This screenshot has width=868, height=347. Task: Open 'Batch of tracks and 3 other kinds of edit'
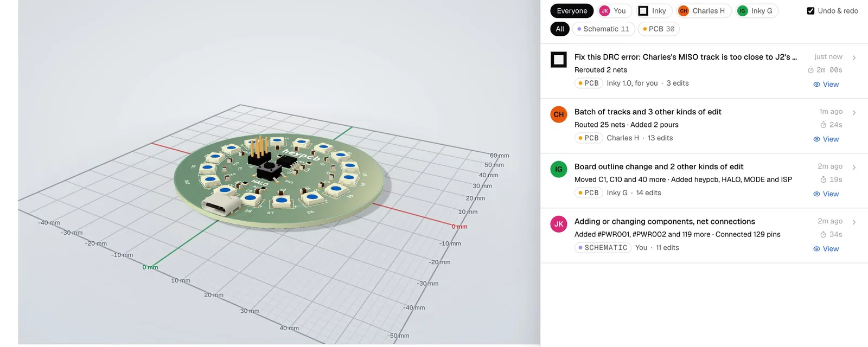pyautogui.click(x=648, y=112)
